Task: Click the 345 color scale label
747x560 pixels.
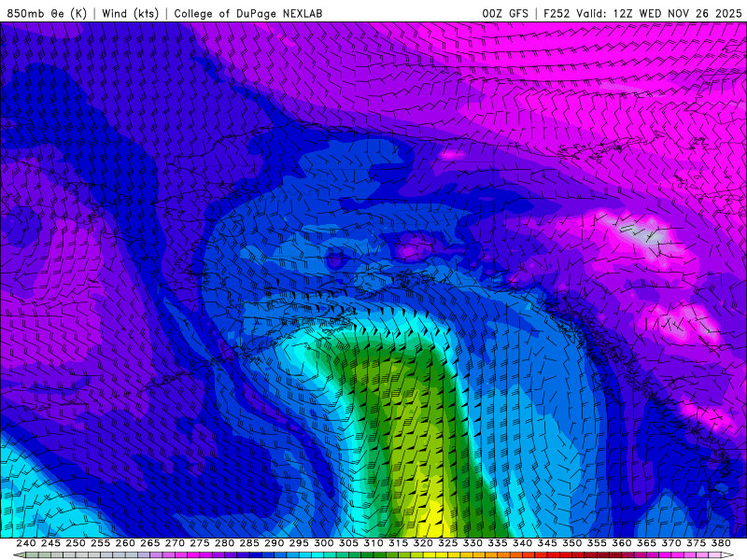Action: (x=547, y=543)
